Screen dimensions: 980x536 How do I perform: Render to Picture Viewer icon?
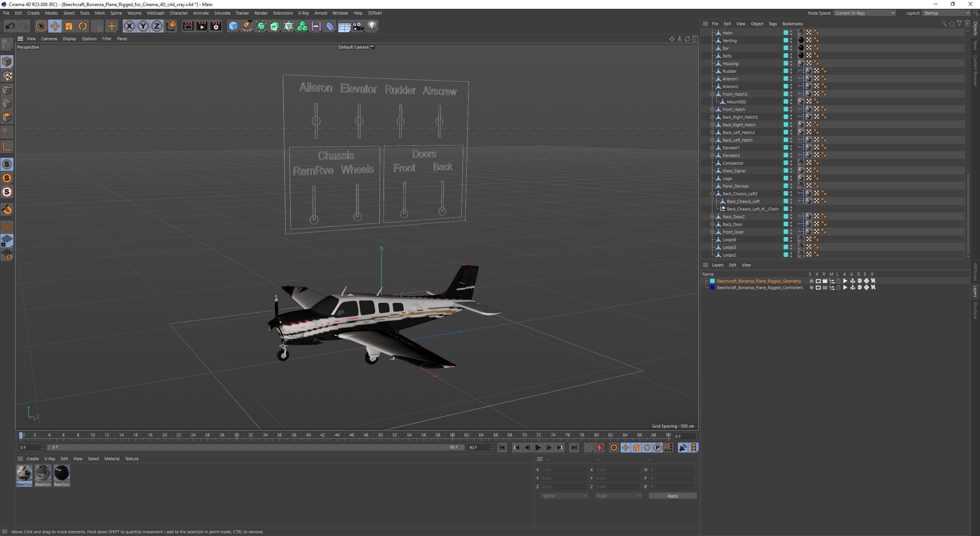pos(202,26)
